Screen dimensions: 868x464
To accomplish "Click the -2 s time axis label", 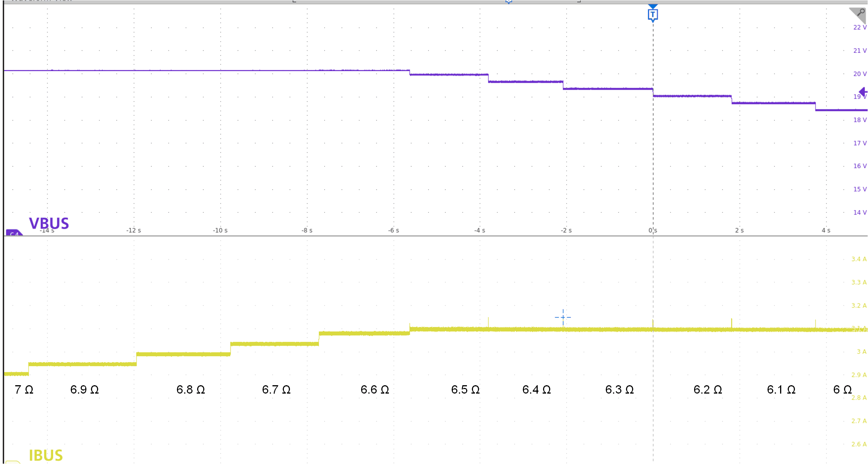I will 566,230.
